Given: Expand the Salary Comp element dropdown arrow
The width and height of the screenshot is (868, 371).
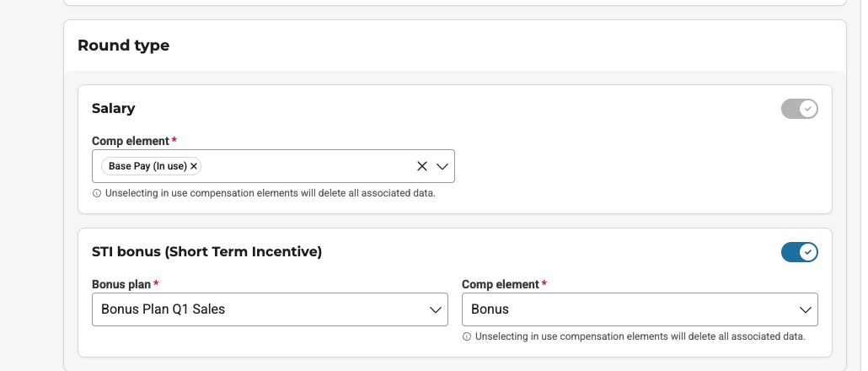Looking at the screenshot, I should [x=442, y=166].
